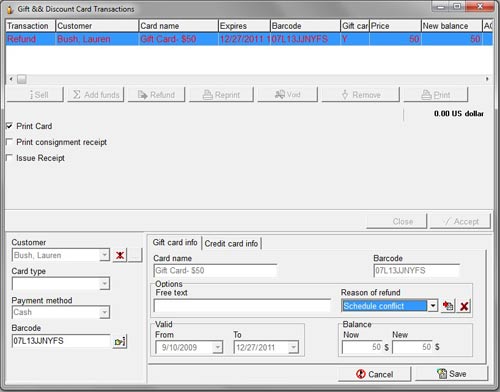
Task: Clear customer with red X icon
Action: (120, 255)
